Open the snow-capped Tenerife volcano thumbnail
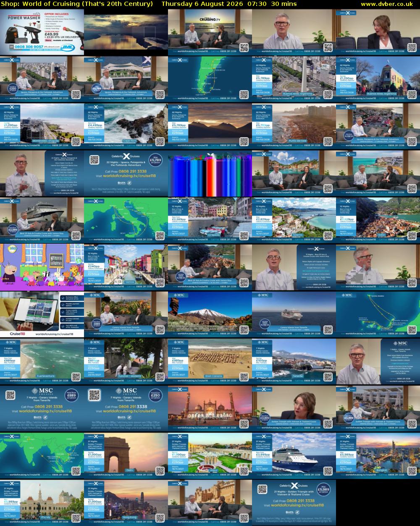Image resolution: width=420 pixels, height=526 pixels. pos(210,315)
